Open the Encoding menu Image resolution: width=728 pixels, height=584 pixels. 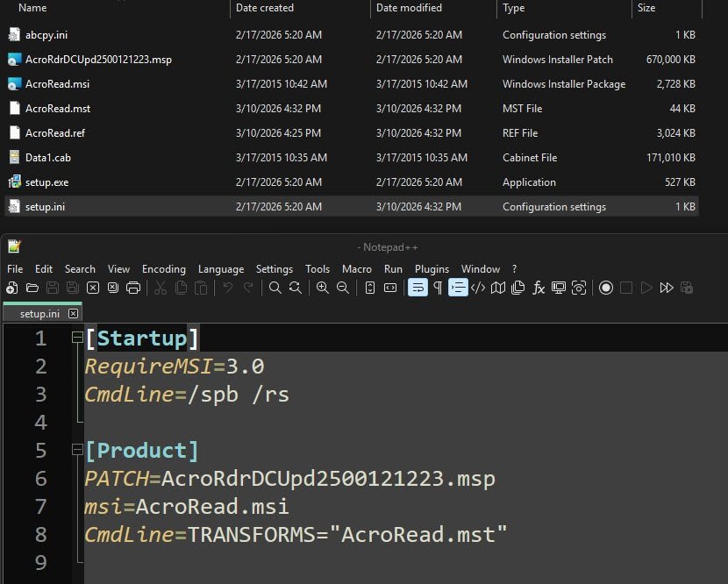point(163,269)
